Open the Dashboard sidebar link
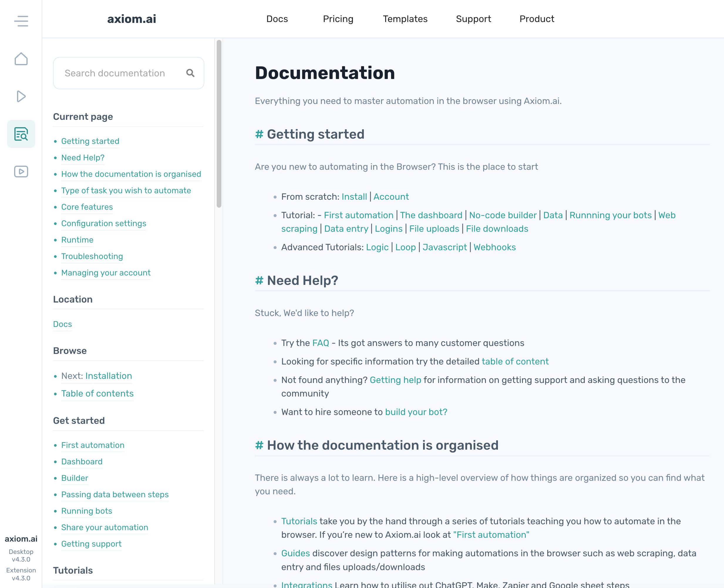This screenshot has height=588, width=724. (x=82, y=462)
